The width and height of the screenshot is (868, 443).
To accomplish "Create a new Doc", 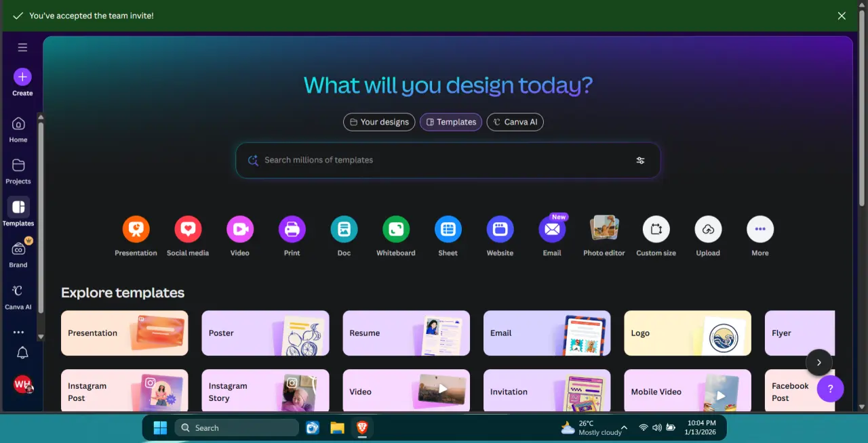I will point(344,236).
